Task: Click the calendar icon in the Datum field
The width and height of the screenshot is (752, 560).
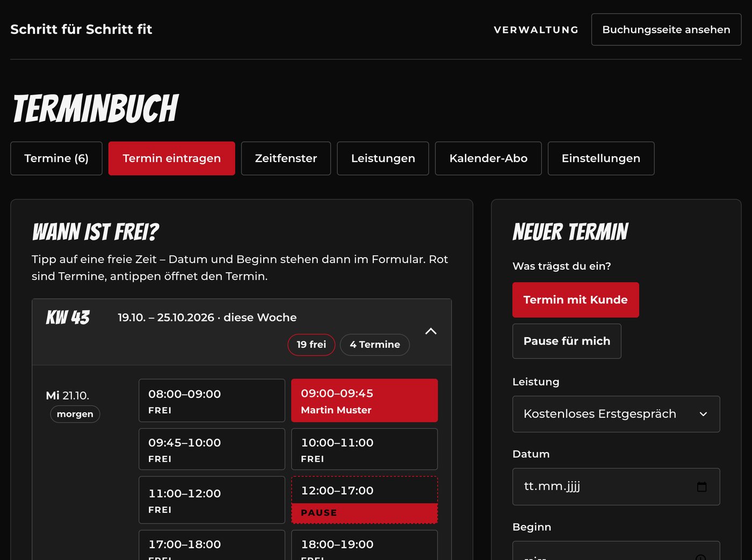Action: click(x=702, y=487)
